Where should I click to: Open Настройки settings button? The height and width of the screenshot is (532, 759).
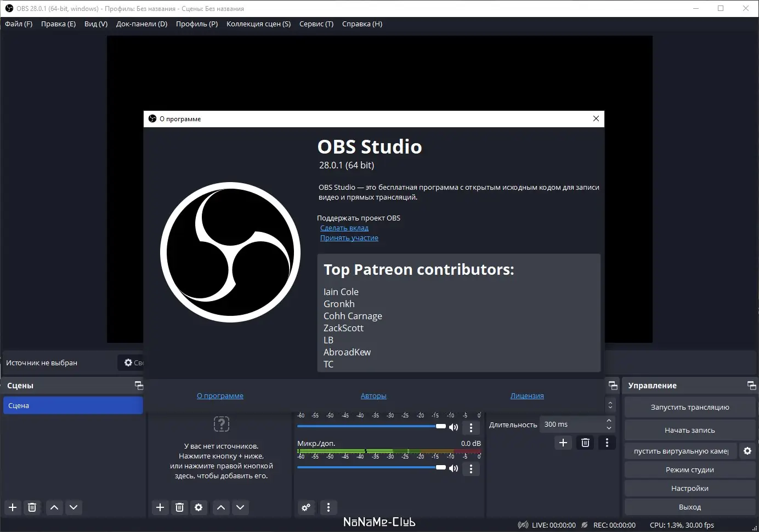[x=690, y=489]
